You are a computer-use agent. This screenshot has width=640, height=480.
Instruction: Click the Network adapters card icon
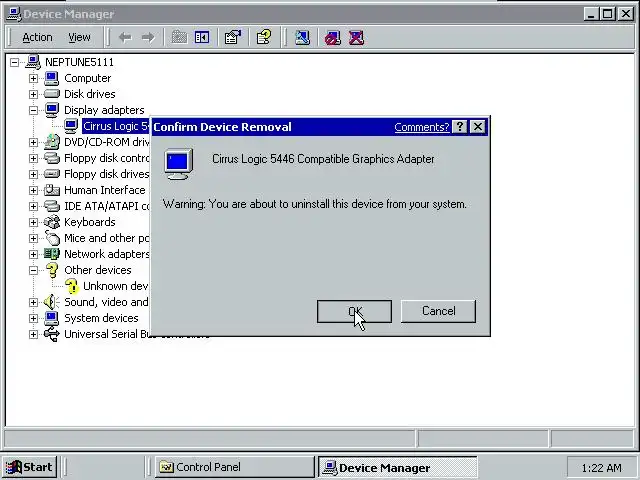(52, 254)
